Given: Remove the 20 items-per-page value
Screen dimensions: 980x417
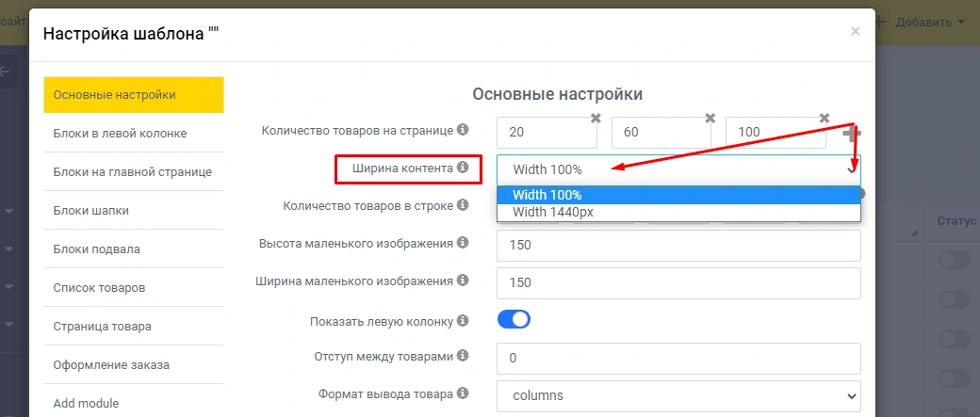Looking at the screenshot, I should point(596,119).
